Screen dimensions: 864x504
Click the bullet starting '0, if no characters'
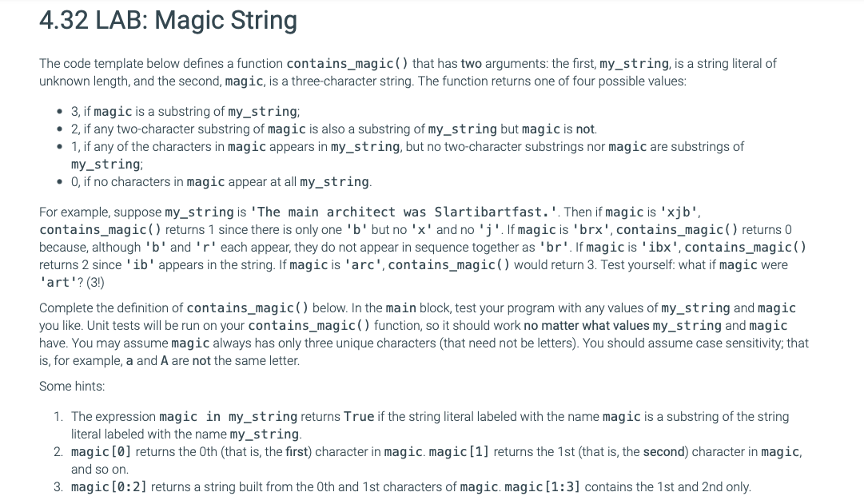(x=221, y=182)
